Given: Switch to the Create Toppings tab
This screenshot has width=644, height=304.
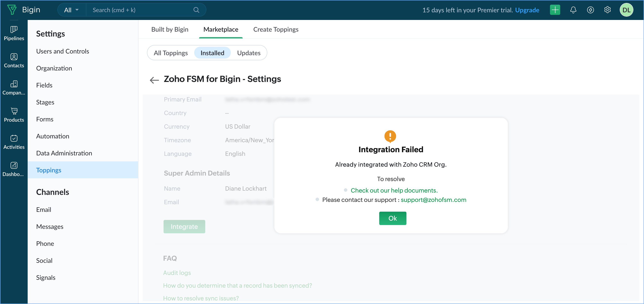Looking at the screenshot, I should pyautogui.click(x=275, y=30).
